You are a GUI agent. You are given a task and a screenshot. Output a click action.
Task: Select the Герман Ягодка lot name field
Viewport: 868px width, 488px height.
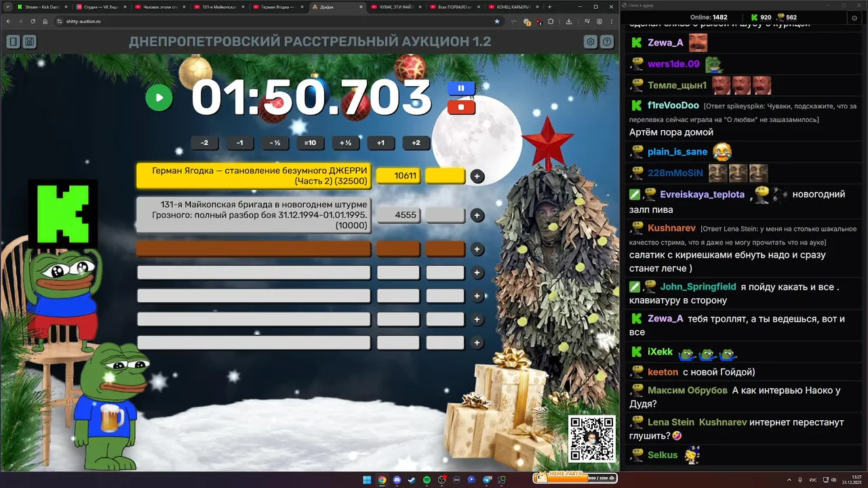pos(254,176)
